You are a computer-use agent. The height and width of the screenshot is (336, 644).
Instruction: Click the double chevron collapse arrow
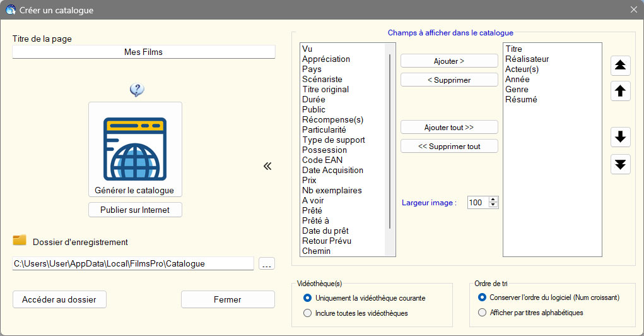(x=267, y=166)
